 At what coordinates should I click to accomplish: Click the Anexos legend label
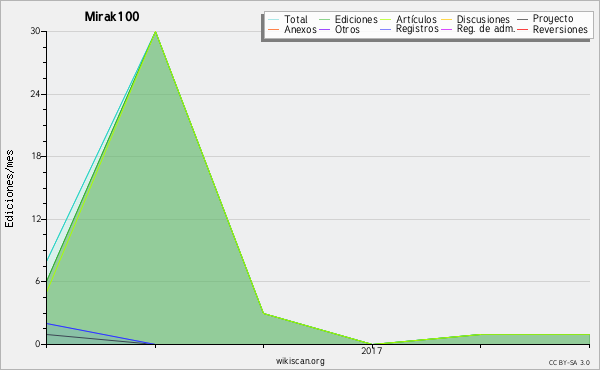point(300,29)
